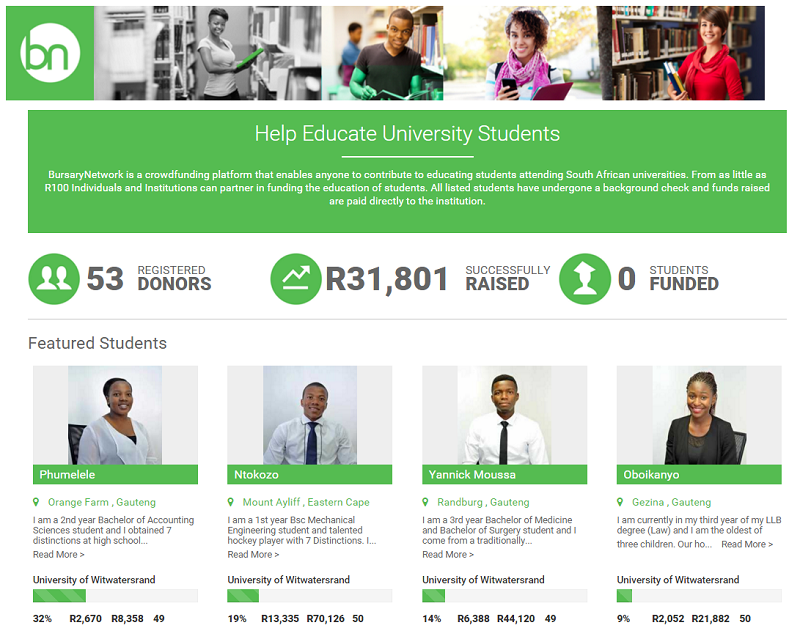
Task: Open Oboikanyo's profile photo
Action: coord(699,415)
